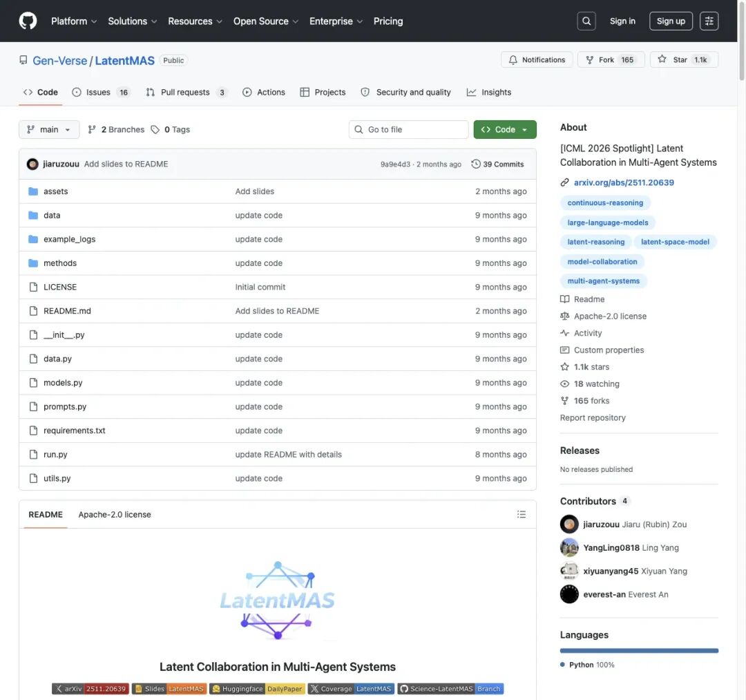Click the branches icon next to 2 Branches
Image resolution: width=746 pixels, height=700 pixels.
[92, 129]
